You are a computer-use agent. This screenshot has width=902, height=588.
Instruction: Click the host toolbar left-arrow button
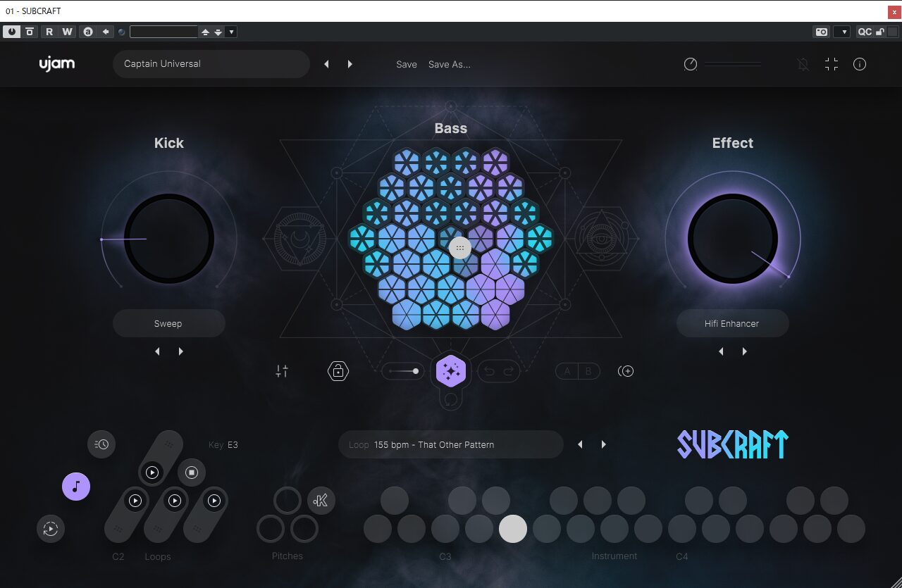click(x=106, y=32)
